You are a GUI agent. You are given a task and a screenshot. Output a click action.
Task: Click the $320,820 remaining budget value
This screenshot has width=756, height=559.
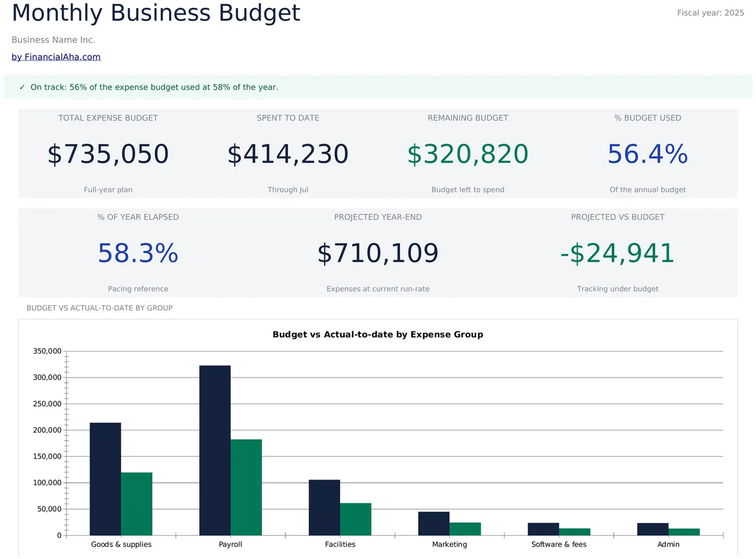467,154
